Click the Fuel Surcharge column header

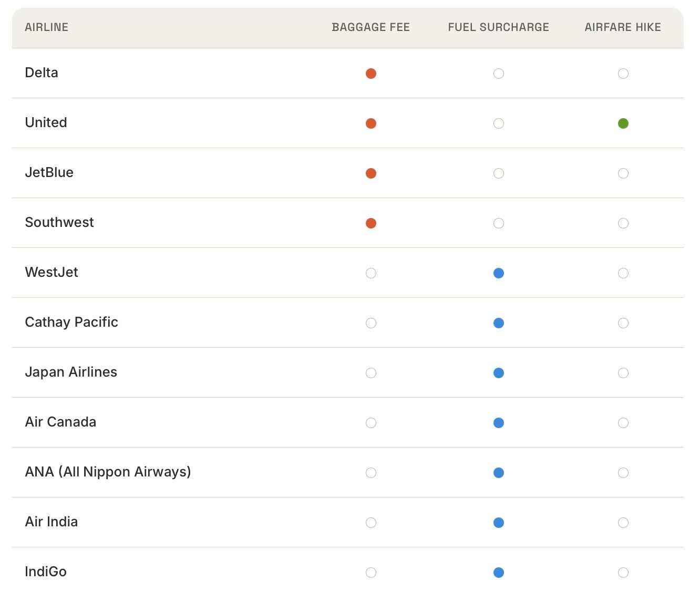(x=498, y=27)
